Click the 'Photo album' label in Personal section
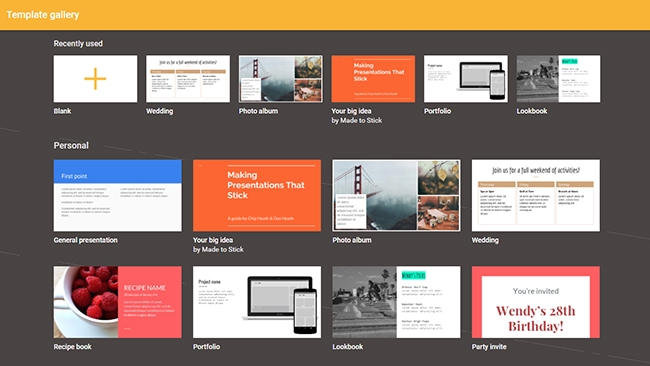Viewport: 650px width, 366px height. point(352,240)
